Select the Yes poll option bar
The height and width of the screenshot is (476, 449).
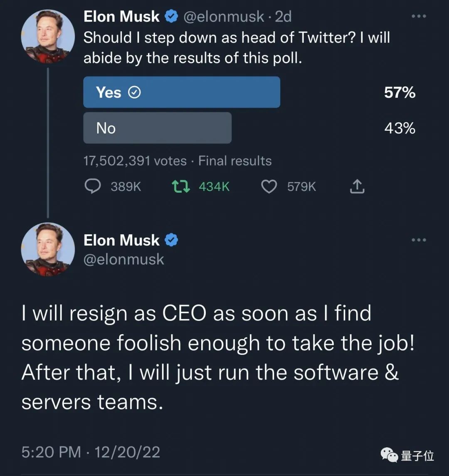click(182, 92)
